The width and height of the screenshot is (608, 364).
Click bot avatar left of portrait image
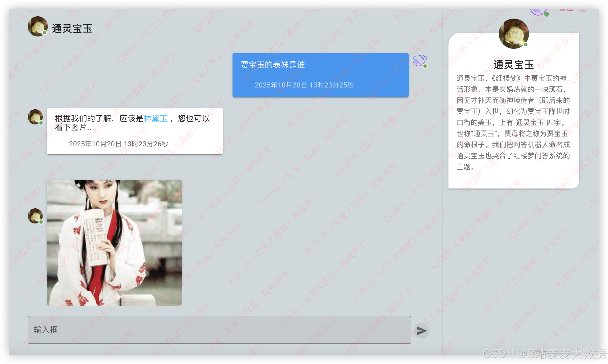tap(35, 216)
